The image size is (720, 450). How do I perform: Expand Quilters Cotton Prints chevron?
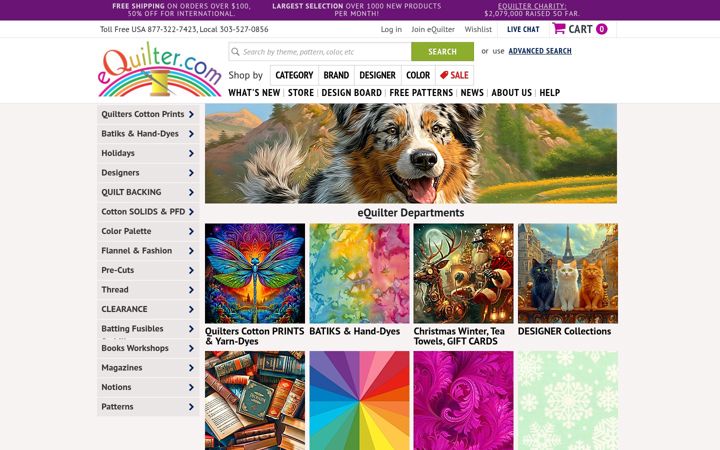coord(191,114)
